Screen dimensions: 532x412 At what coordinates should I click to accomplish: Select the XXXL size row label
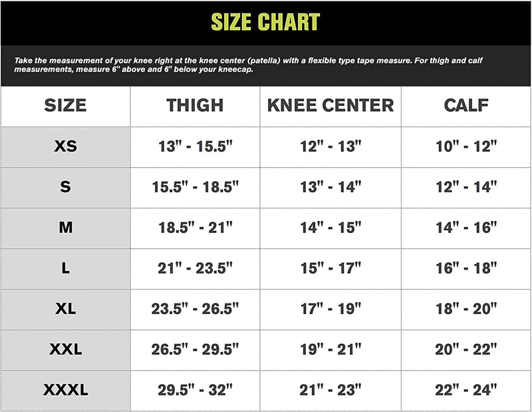click(65, 390)
